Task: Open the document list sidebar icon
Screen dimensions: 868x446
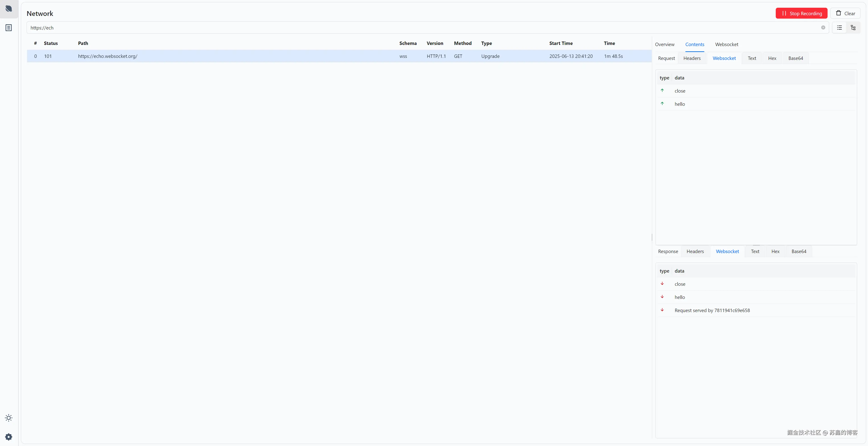Action: [x=9, y=28]
